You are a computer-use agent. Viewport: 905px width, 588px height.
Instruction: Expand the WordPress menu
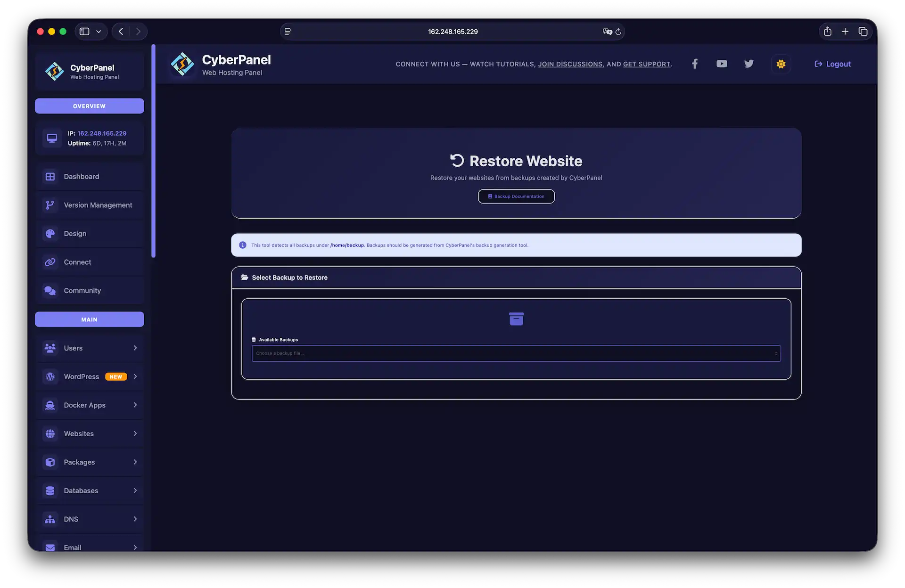click(x=89, y=376)
